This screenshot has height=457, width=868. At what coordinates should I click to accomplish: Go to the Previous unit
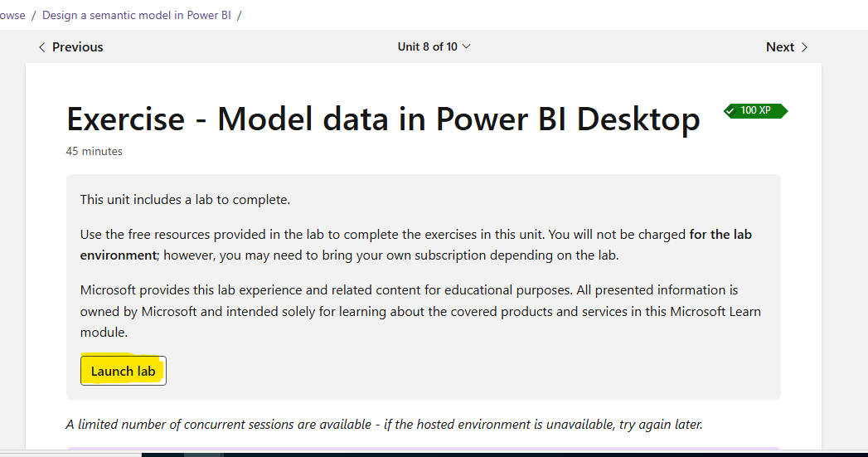click(70, 47)
